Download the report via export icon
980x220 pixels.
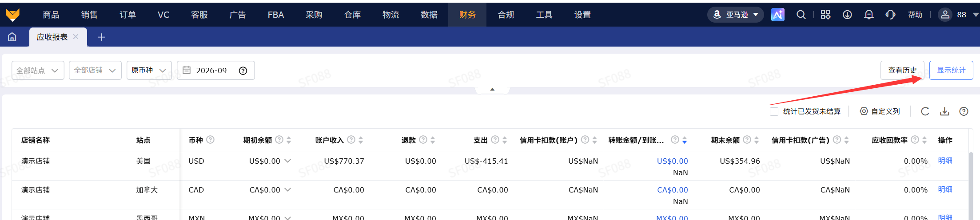(x=944, y=111)
